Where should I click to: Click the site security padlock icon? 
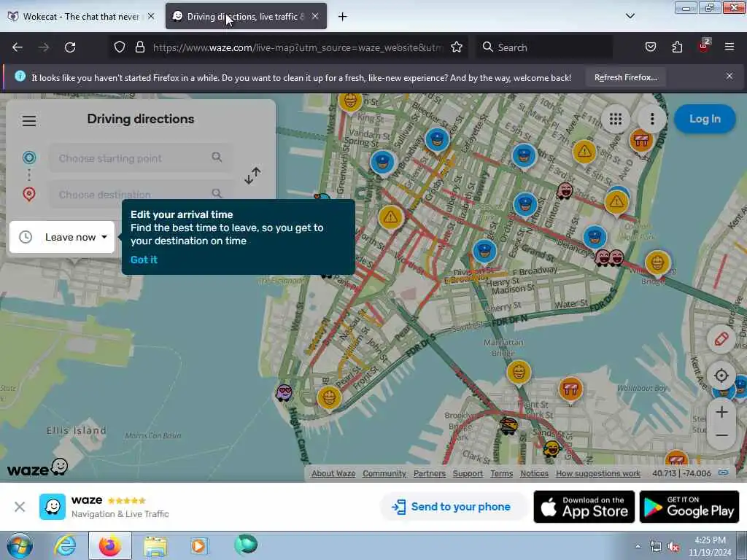pos(139,47)
